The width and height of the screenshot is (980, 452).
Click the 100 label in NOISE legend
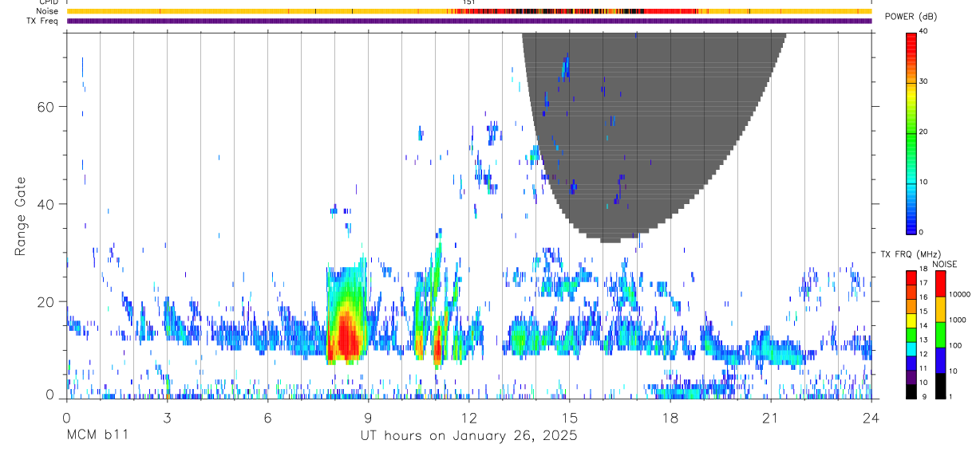click(x=955, y=346)
